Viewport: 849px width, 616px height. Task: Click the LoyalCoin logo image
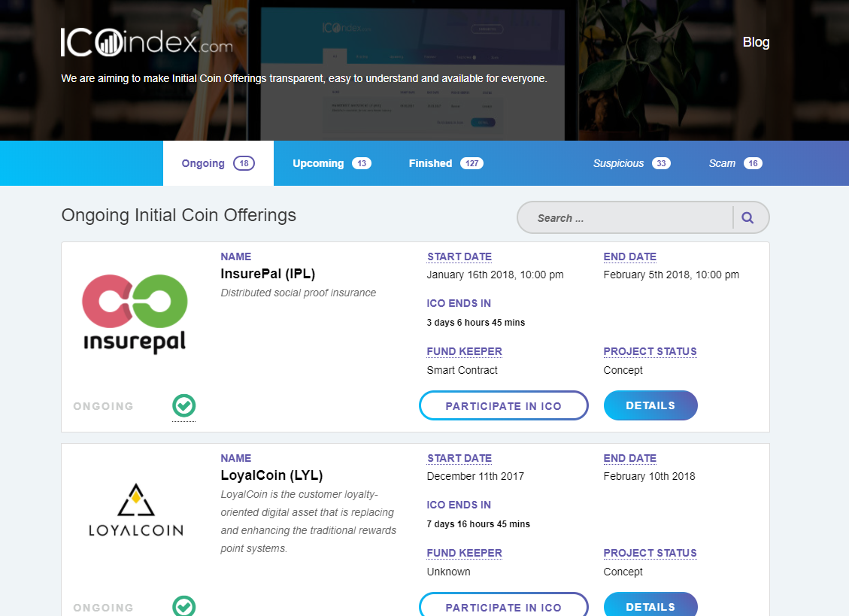point(136,510)
